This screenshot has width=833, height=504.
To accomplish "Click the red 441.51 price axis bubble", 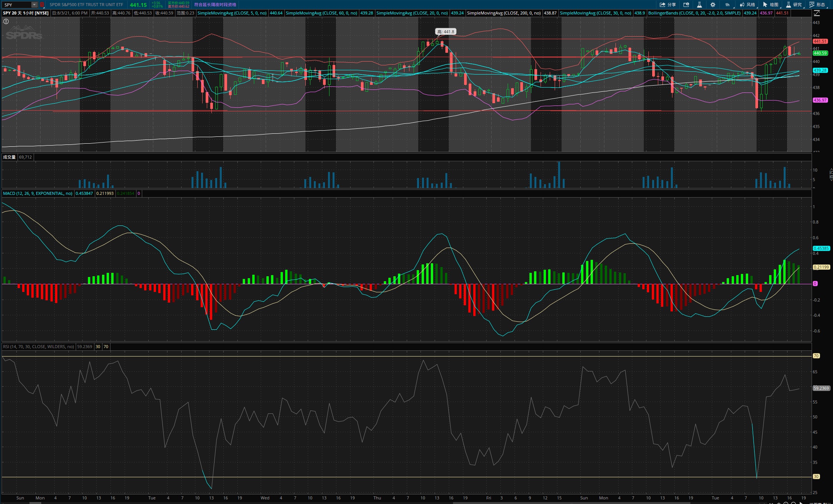I will click(x=820, y=41).
